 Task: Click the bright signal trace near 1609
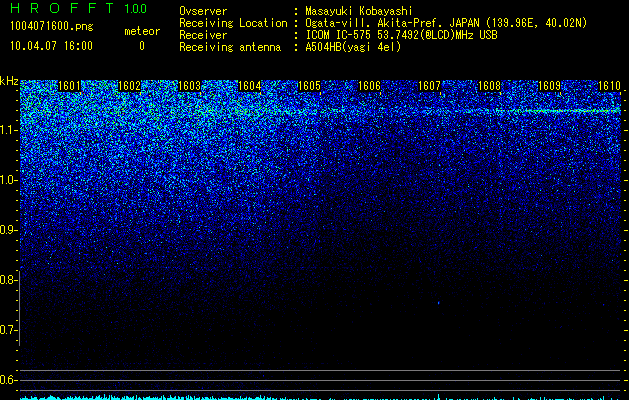coord(562,110)
